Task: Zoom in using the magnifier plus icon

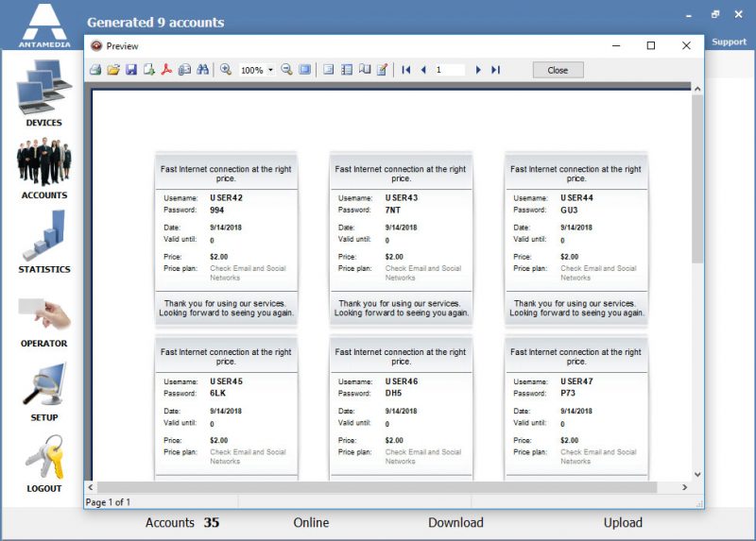Action: pyautogui.click(x=226, y=70)
